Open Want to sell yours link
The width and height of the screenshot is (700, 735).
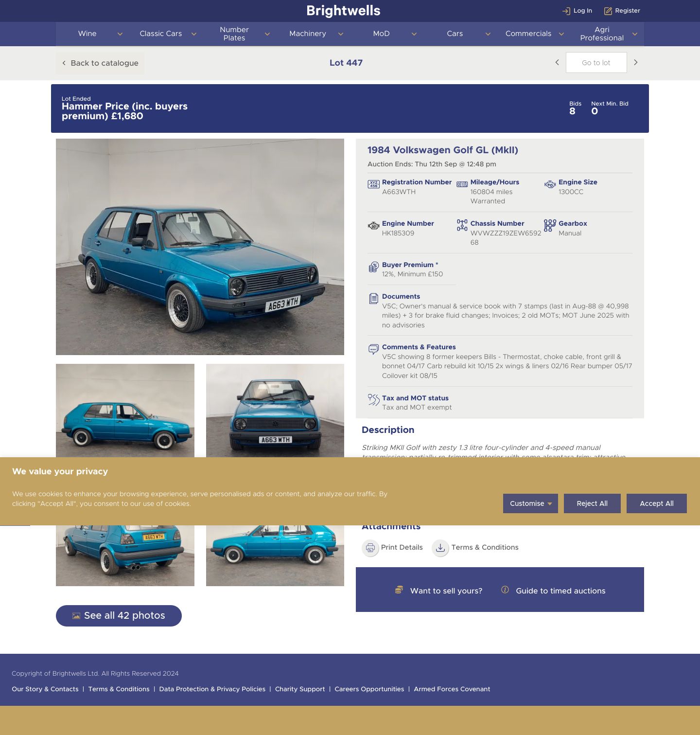point(446,591)
